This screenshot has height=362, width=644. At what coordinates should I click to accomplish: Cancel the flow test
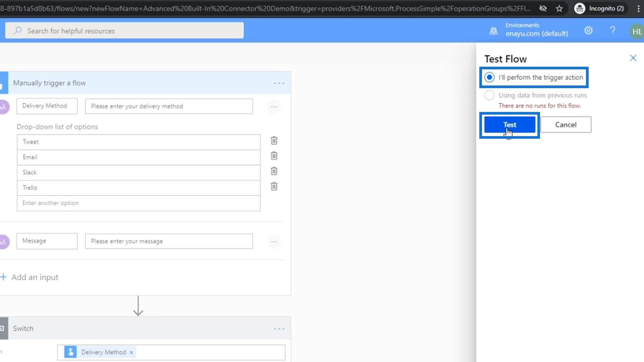(566, 125)
